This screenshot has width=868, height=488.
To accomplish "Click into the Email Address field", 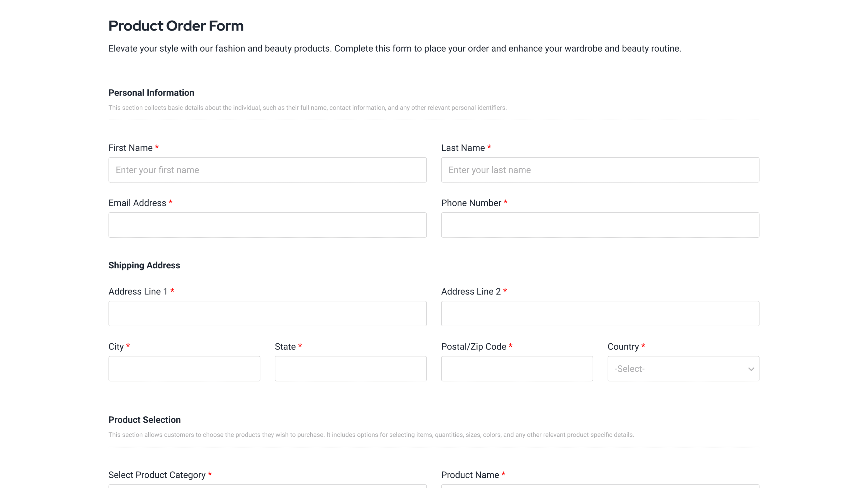I will (x=267, y=225).
